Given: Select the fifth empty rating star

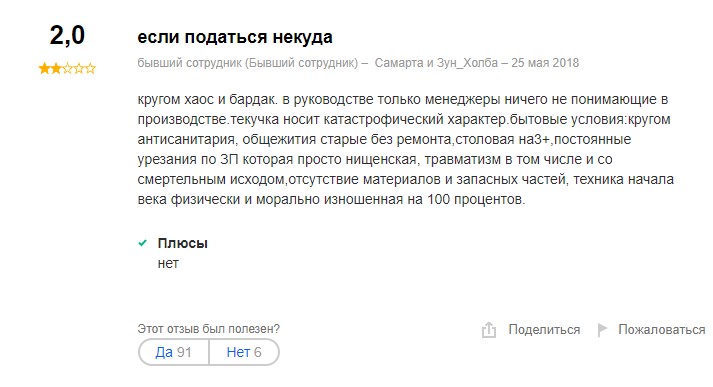Looking at the screenshot, I should coord(90,69).
